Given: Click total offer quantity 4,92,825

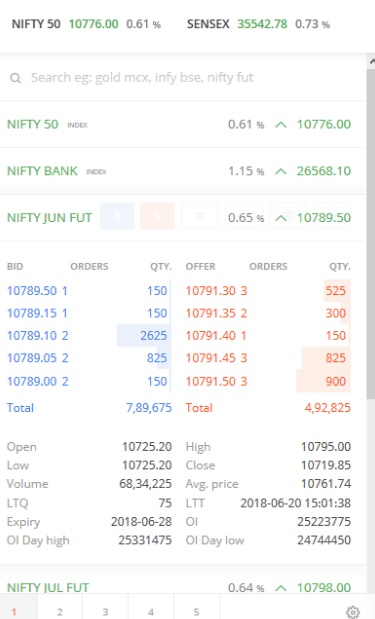Looking at the screenshot, I should 328,408.
